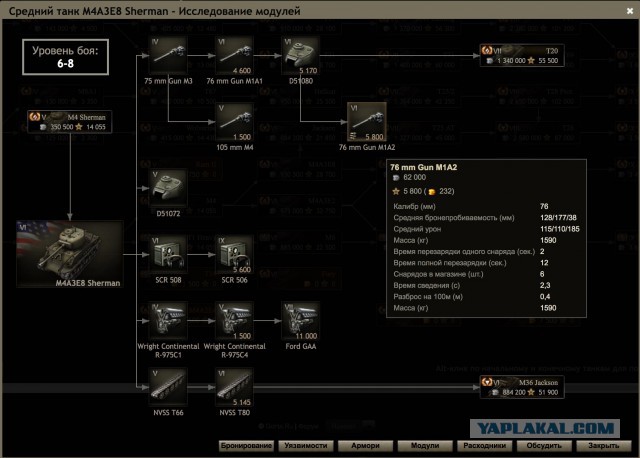This screenshot has height=458, width=640.
Task: Open the T20 tank research node
Action: [x=522, y=56]
